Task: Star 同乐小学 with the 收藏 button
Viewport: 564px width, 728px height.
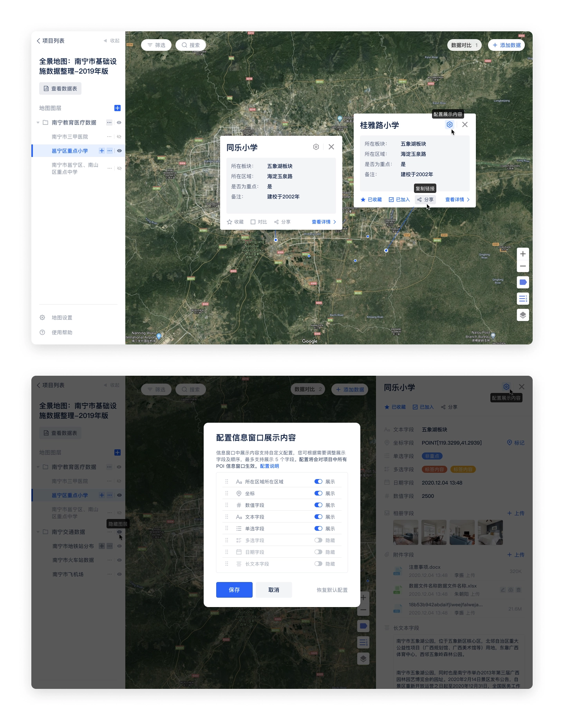Action: [x=235, y=222]
